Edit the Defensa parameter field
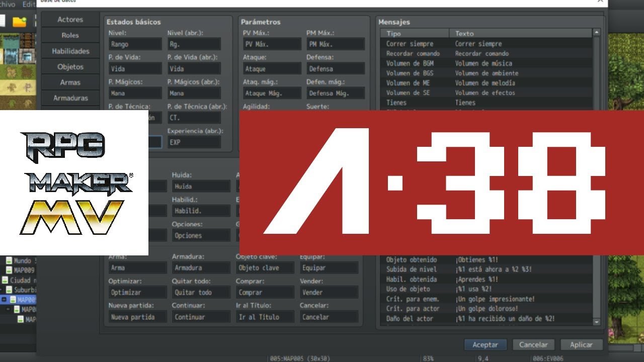This screenshot has width=644, height=362. 336,68
